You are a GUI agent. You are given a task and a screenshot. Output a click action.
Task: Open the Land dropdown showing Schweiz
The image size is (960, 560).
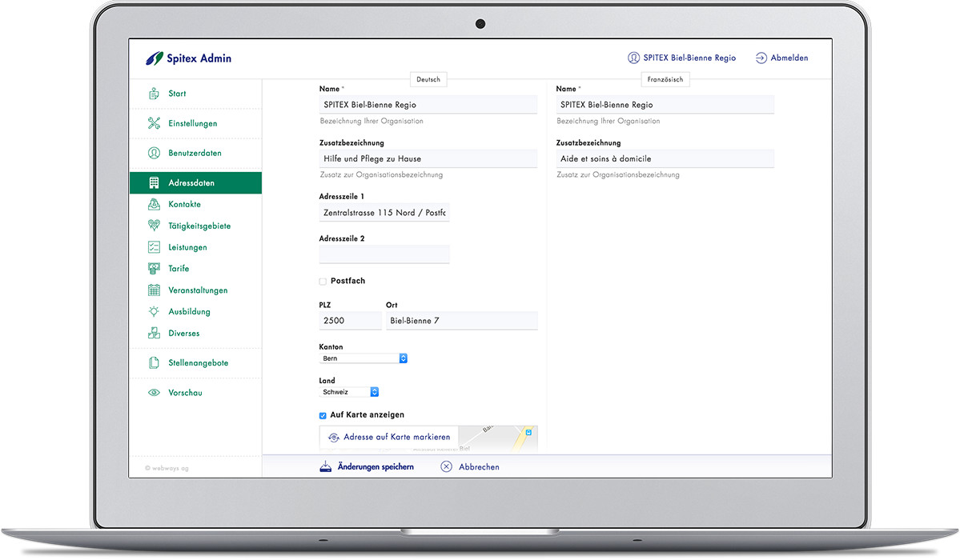pos(349,392)
